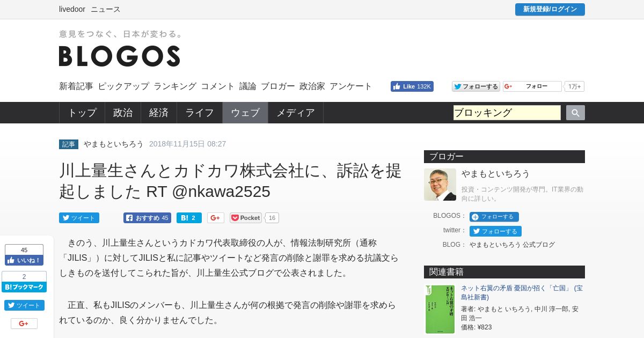Click the livedoor link in top bar

[x=71, y=9]
